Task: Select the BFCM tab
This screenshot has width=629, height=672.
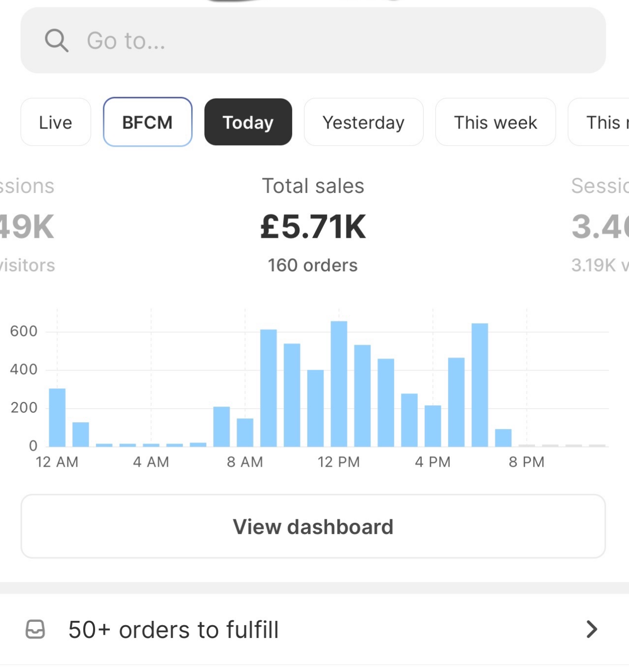Action: pos(147,122)
